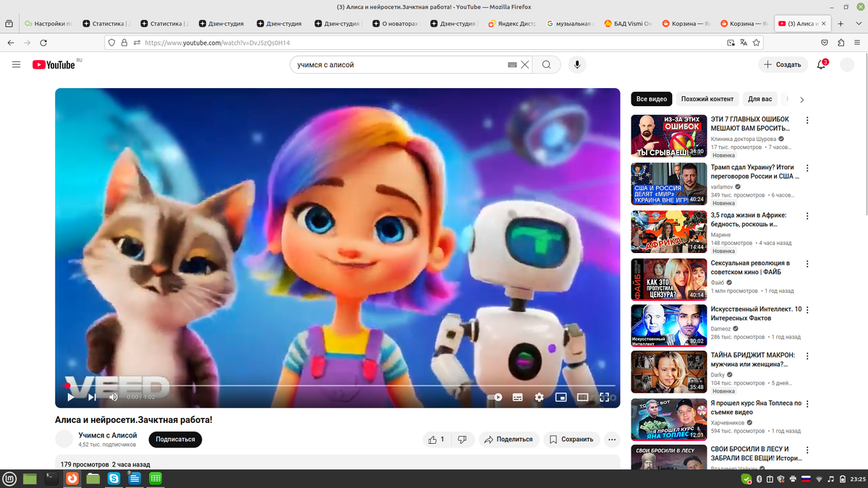Image resolution: width=868 pixels, height=488 pixels.
Task: Click the Firefox URL address bar
Action: 434,43
